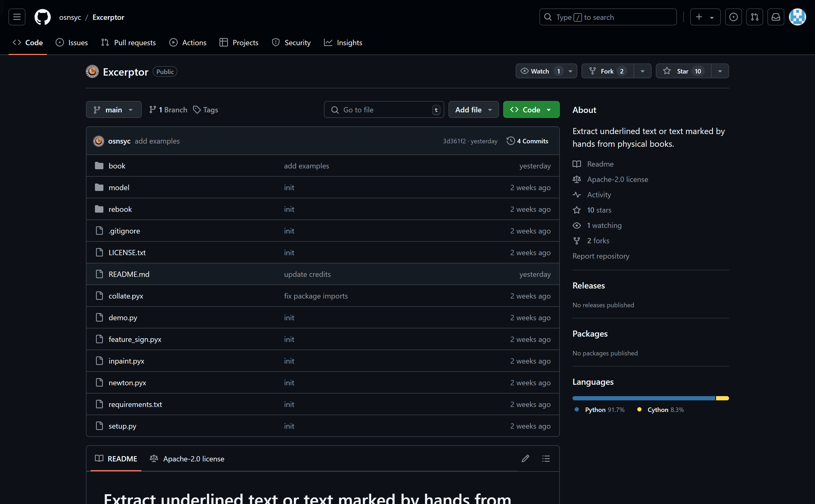Open the Actions tab
The height and width of the screenshot is (504, 815).
tap(188, 43)
